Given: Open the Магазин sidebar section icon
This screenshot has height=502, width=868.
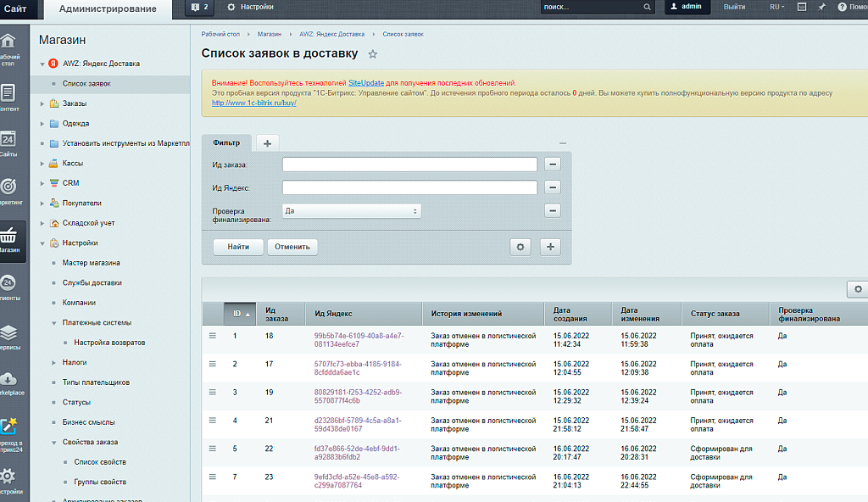Looking at the screenshot, I should (8, 236).
